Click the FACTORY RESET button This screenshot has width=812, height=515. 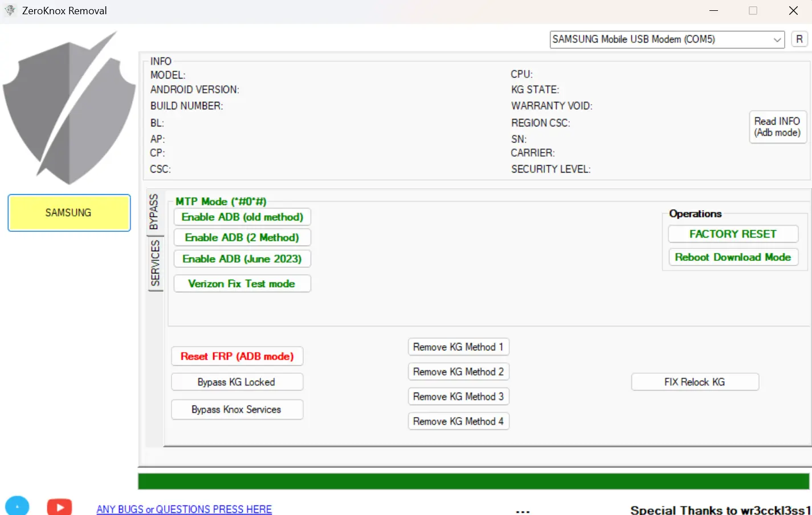733,234
